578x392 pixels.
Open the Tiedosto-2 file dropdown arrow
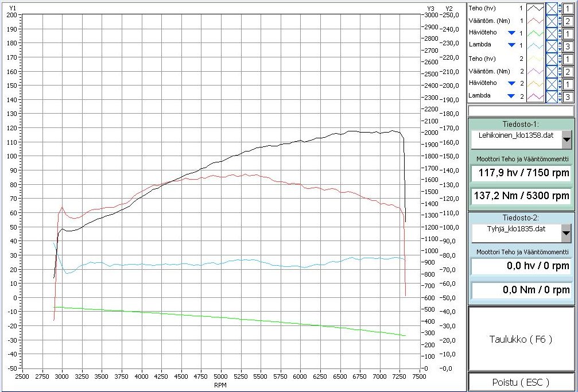567,233
